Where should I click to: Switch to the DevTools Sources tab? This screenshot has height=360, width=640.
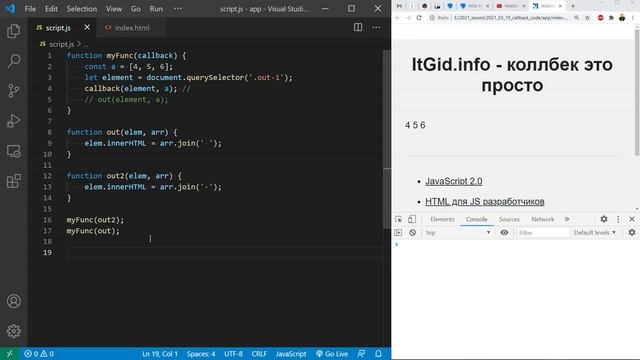(509, 219)
